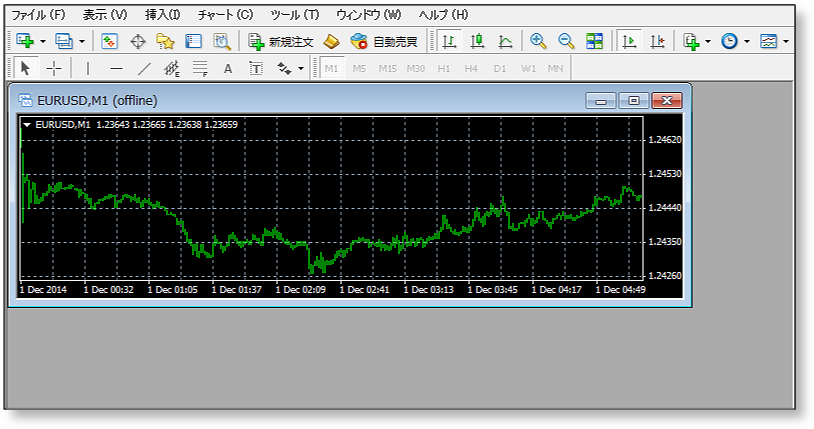Select the Crosshair tool
This screenshot has width=814, height=429.
[x=54, y=68]
